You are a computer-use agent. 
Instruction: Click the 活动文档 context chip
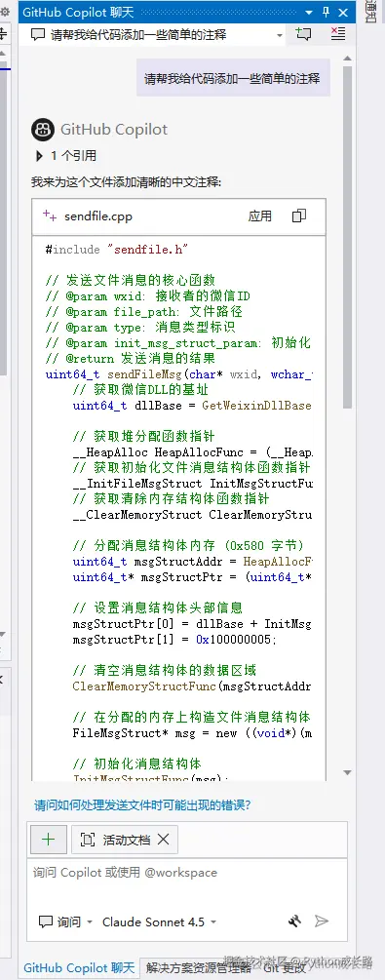pos(125,840)
